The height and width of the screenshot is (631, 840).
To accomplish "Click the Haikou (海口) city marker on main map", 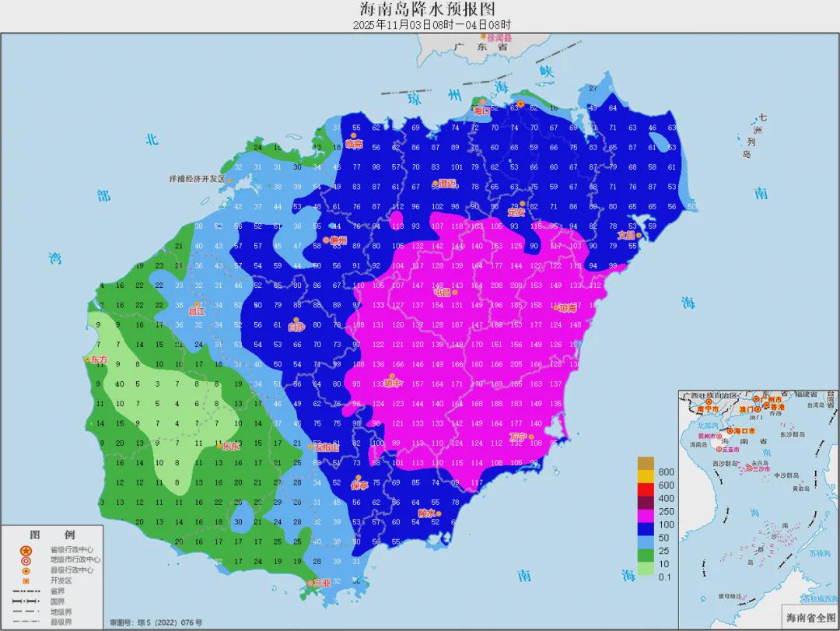I will [x=482, y=102].
